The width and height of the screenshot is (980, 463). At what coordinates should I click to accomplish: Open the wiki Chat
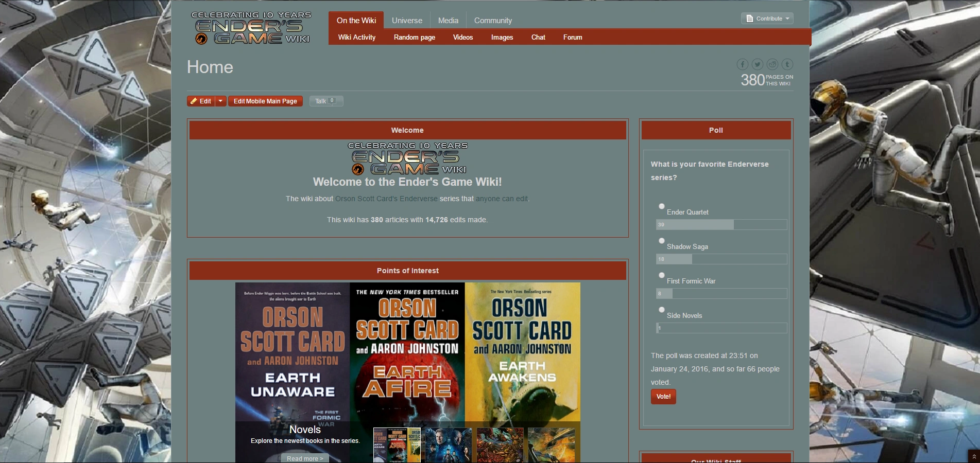coord(538,38)
